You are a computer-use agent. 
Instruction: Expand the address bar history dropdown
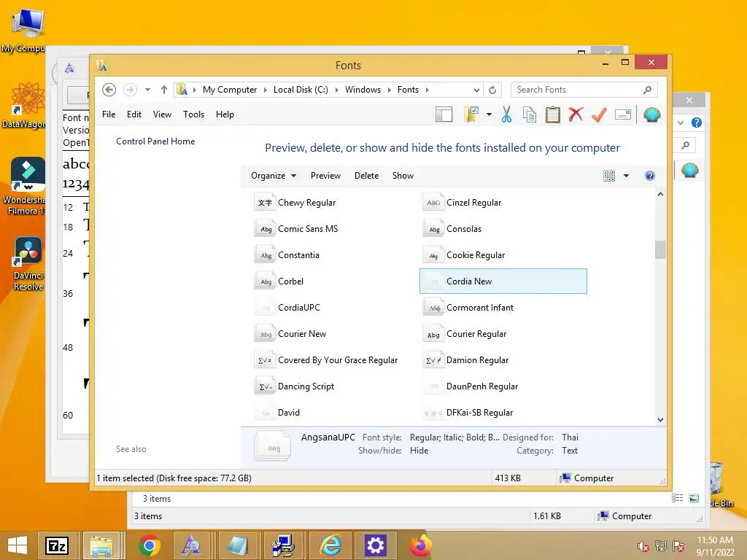(x=476, y=90)
